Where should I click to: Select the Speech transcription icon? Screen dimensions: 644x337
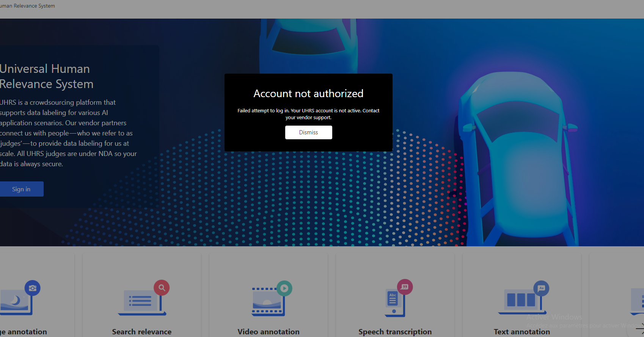[x=398, y=298]
